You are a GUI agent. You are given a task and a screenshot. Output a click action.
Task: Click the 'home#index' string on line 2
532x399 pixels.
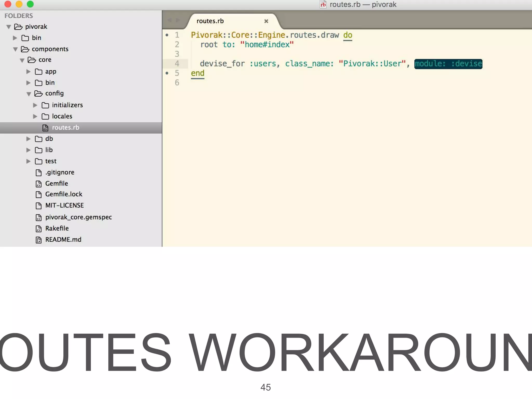click(267, 45)
